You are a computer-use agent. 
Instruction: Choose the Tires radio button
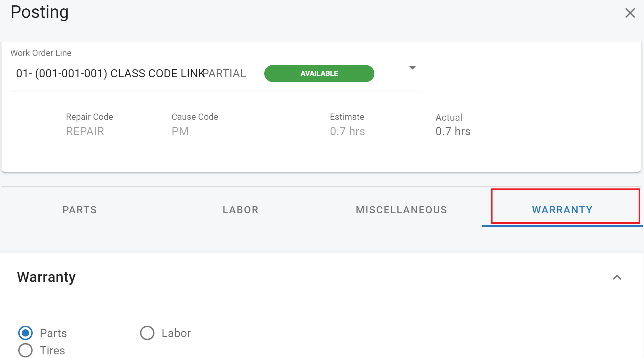click(x=25, y=350)
